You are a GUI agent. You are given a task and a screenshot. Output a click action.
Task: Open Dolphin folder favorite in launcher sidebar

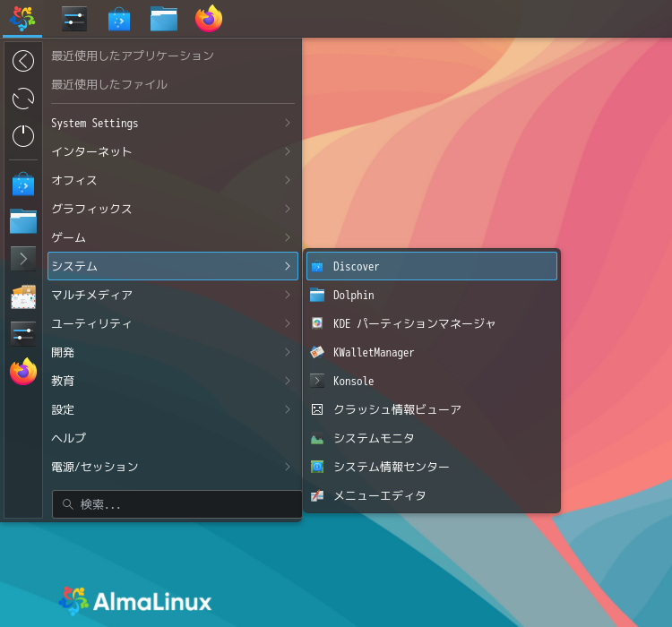[x=23, y=221]
